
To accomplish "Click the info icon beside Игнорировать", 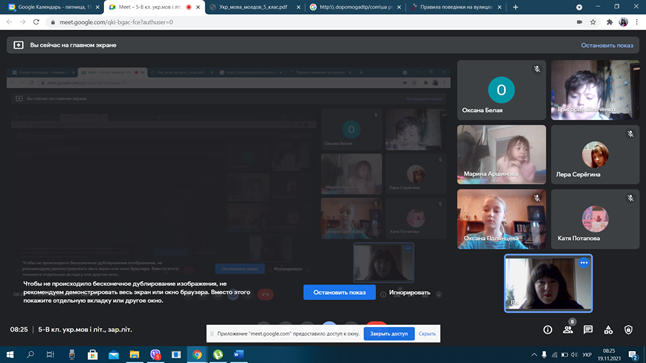I will (383, 294).
